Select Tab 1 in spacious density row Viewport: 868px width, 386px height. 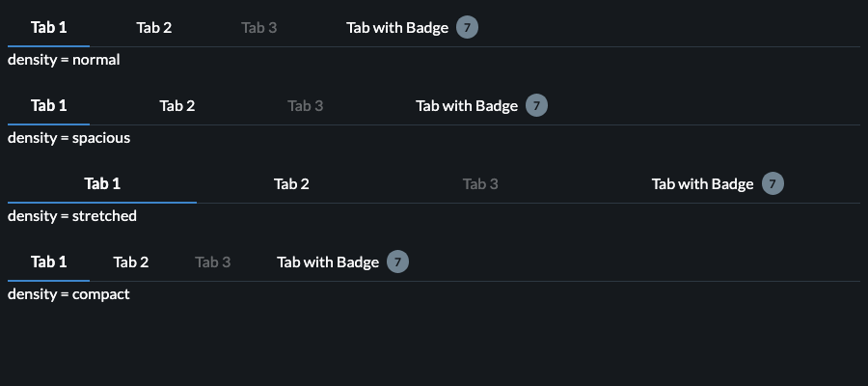48,105
